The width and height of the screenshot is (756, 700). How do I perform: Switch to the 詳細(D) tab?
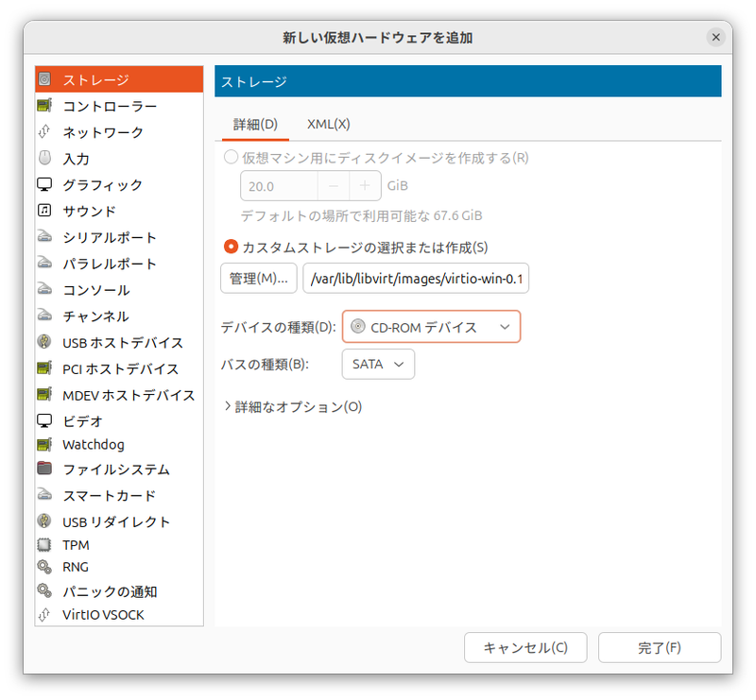point(254,124)
